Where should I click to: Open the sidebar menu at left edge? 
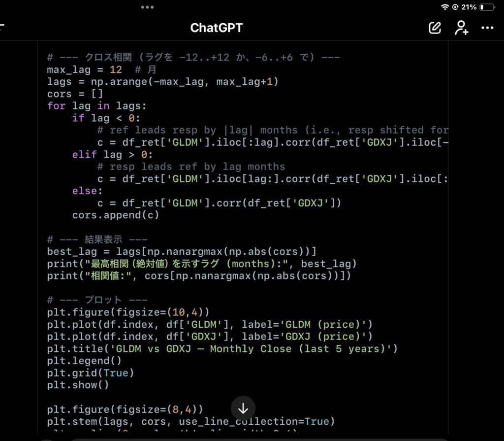[2, 28]
